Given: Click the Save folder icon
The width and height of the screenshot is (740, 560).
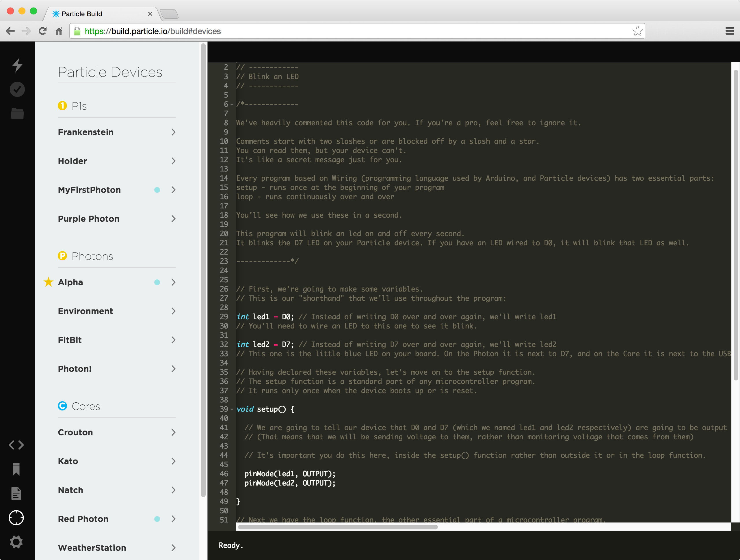Looking at the screenshot, I should (x=17, y=113).
